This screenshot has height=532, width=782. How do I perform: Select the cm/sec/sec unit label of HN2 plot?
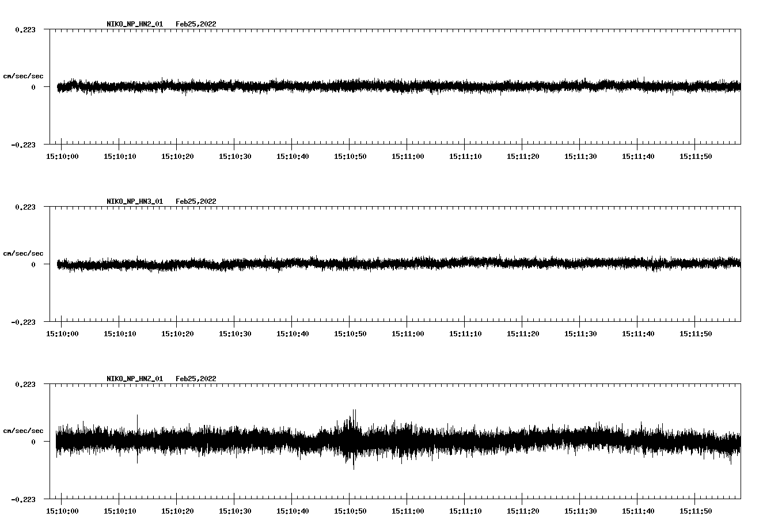click(x=23, y=76)
